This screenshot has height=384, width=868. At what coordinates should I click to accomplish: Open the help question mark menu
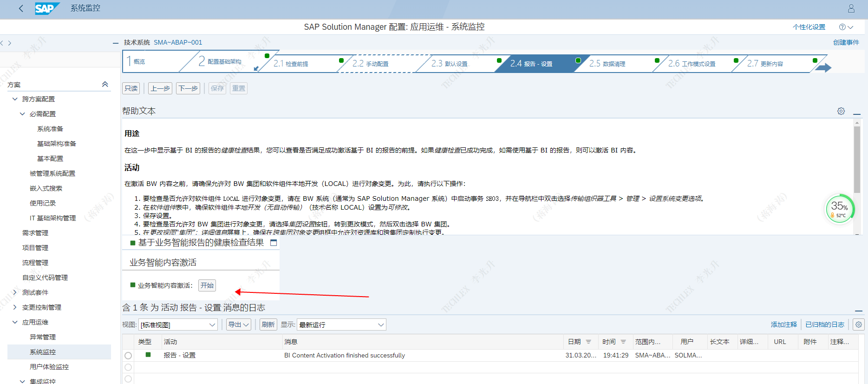click(846, 27)
